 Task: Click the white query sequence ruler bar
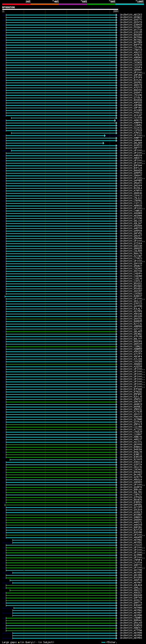[60, 10]
